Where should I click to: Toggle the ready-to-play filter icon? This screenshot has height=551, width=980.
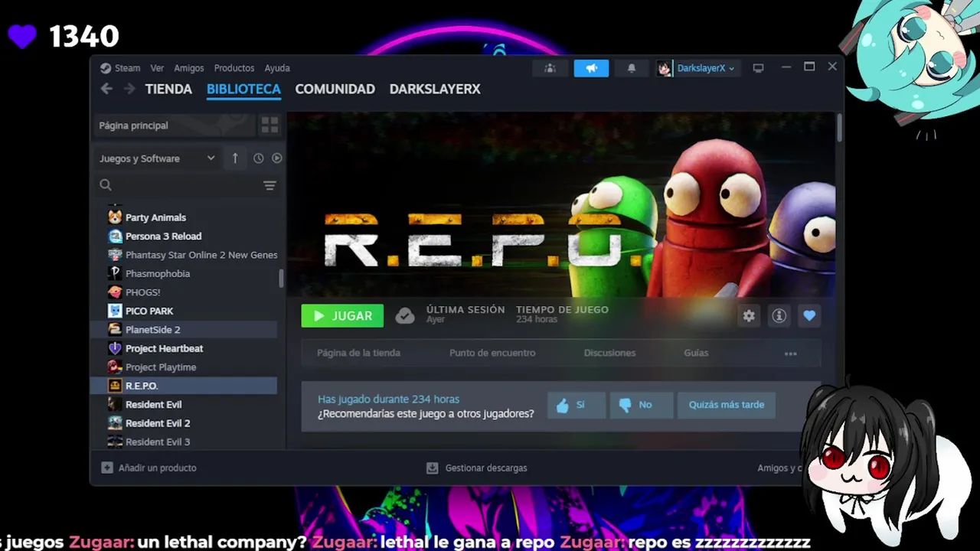(277, 158)
